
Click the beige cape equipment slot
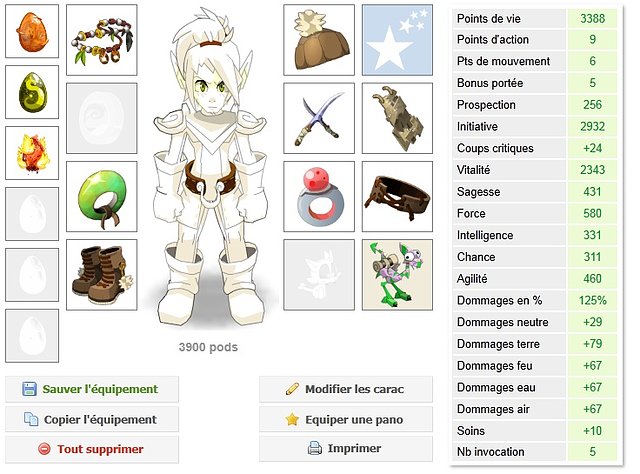397,118
